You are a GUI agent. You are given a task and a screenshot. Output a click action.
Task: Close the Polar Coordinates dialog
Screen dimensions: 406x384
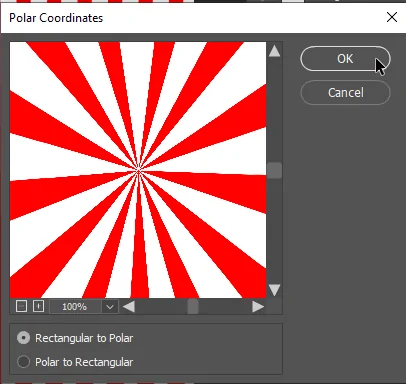[392, 17]
